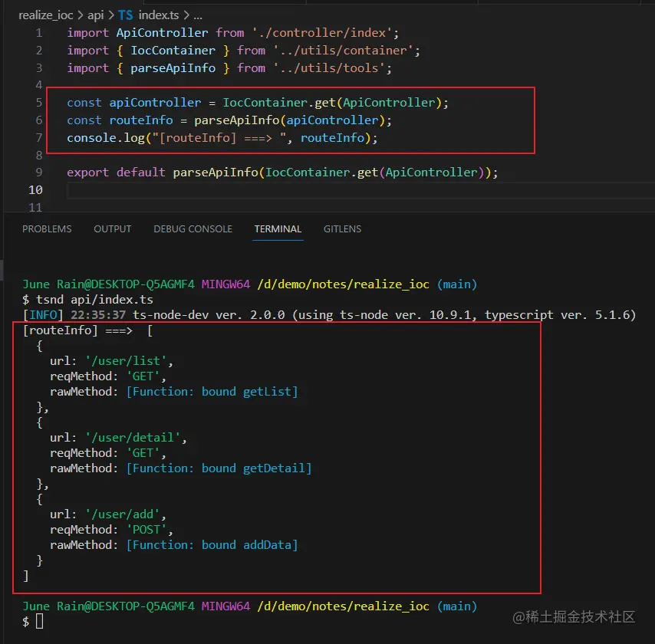Click the api breadcrumb folder
Screen dimensions: 655x644
(95, 15)
